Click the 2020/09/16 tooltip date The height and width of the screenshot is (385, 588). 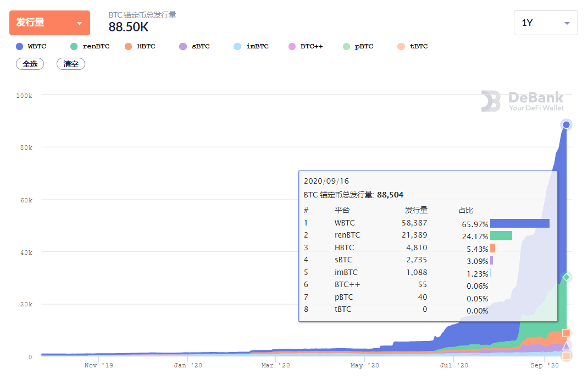click(x=326, y=181)
